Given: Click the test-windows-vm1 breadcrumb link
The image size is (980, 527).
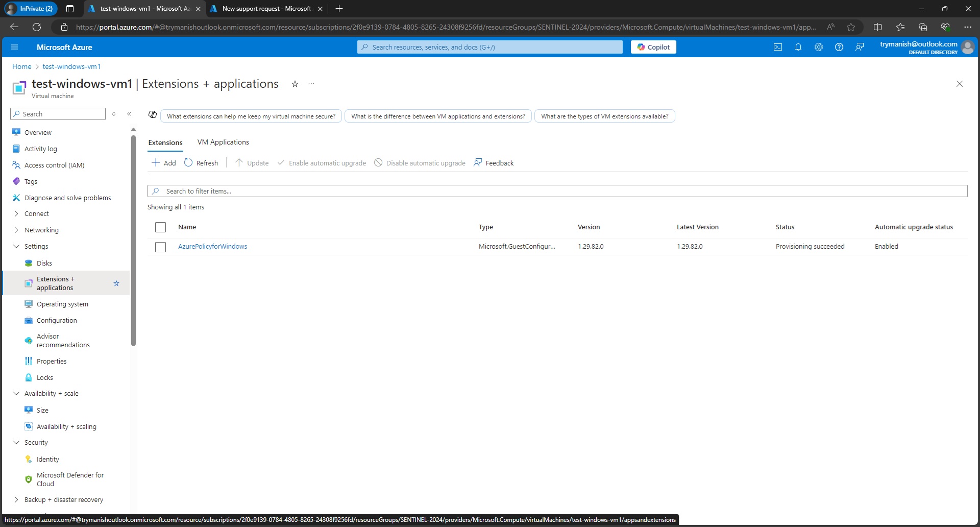Looking at the screenshot, I should click(x=71, y=67).
